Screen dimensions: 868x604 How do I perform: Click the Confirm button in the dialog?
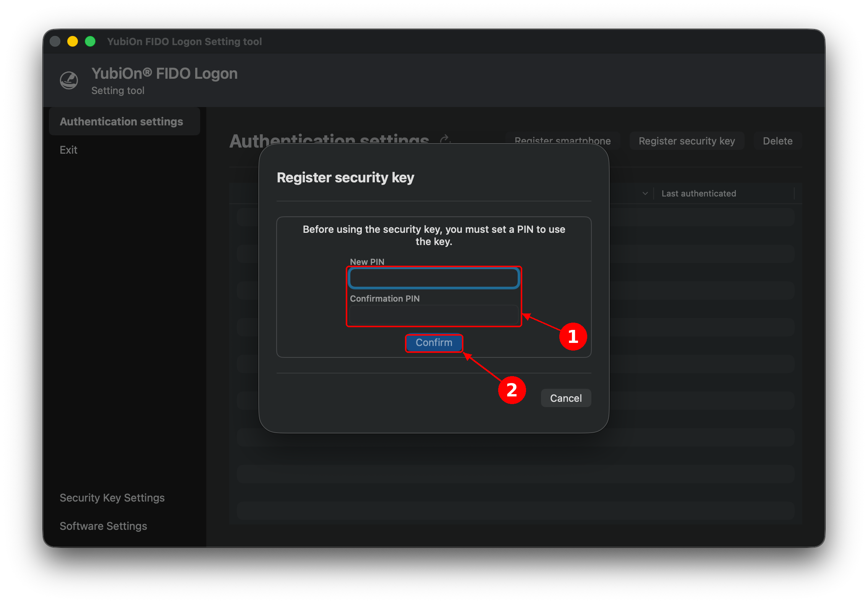click(x=434, y=343)
